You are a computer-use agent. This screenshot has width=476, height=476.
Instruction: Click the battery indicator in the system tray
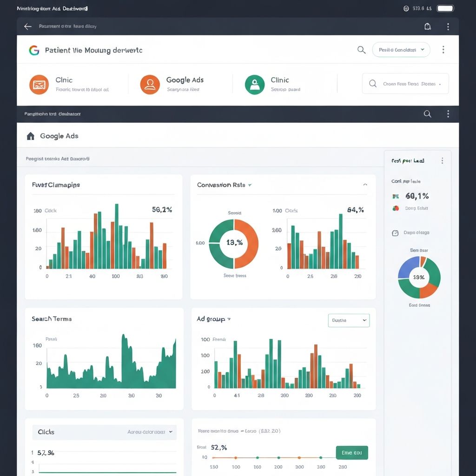click(445, 8)
